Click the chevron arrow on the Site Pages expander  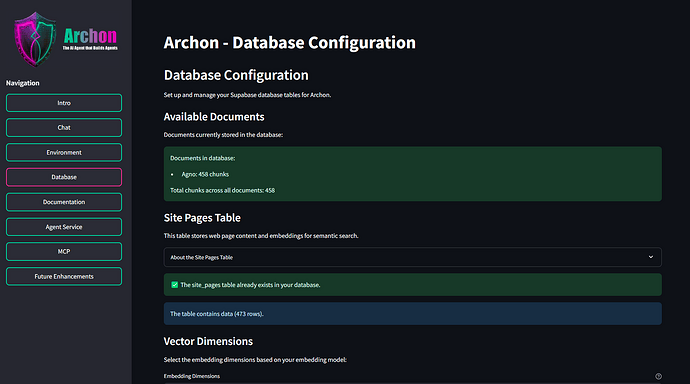[x=650, y=257]
